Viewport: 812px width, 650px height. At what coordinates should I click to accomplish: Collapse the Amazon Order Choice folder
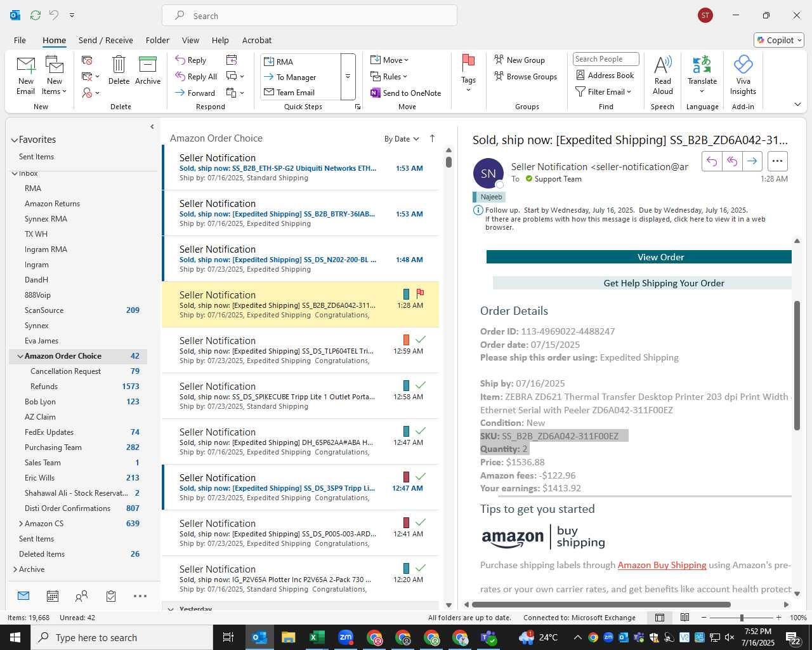point(20,356)
